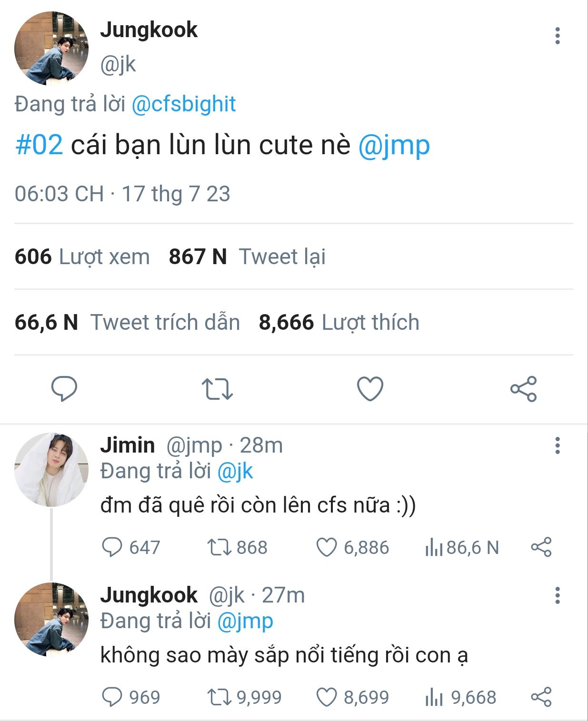Show the 8,666 likes list
588x721 pixels.
click(x=339, y=322)
